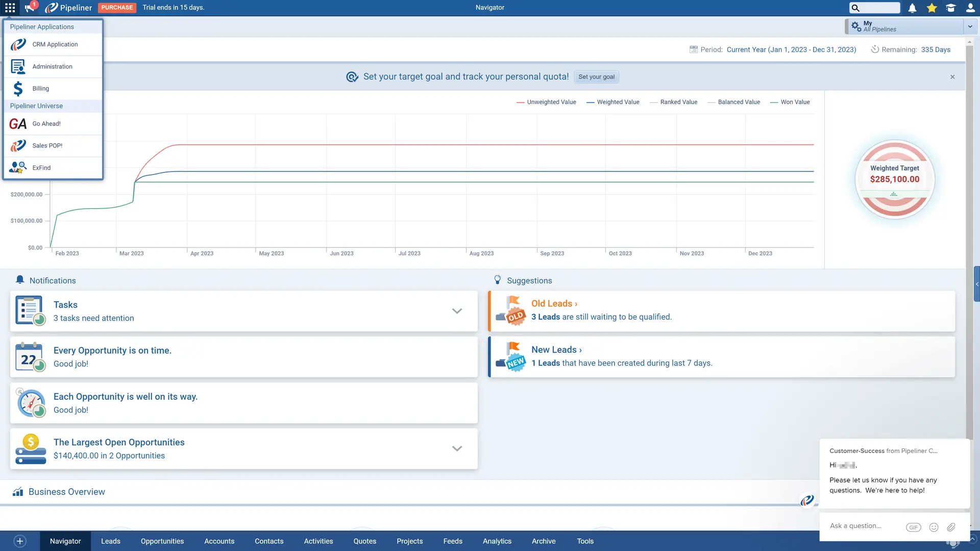The image size is (980, 551).
Task: Click the remaining days clock icon
Action: [x=875, y=49]
